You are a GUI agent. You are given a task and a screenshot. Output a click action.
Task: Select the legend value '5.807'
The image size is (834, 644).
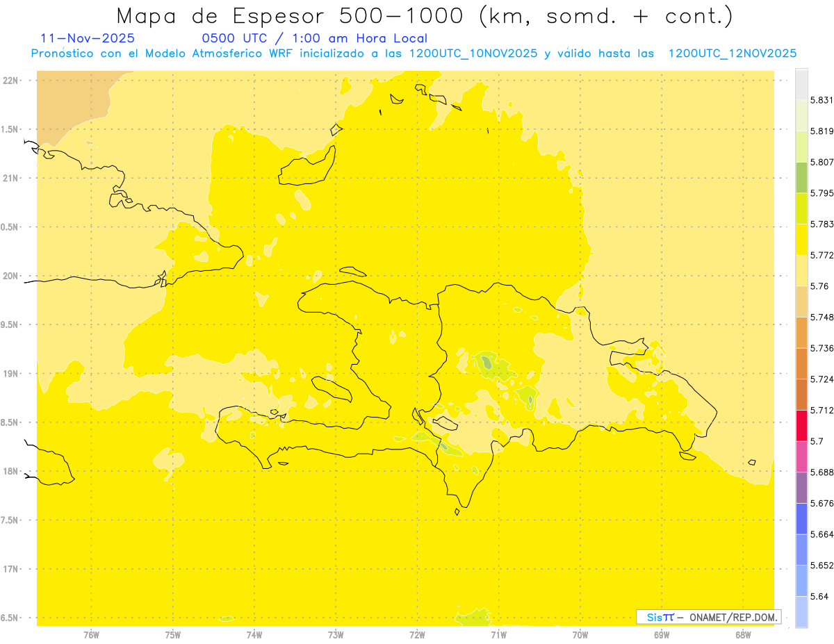[x=821, y=162]
